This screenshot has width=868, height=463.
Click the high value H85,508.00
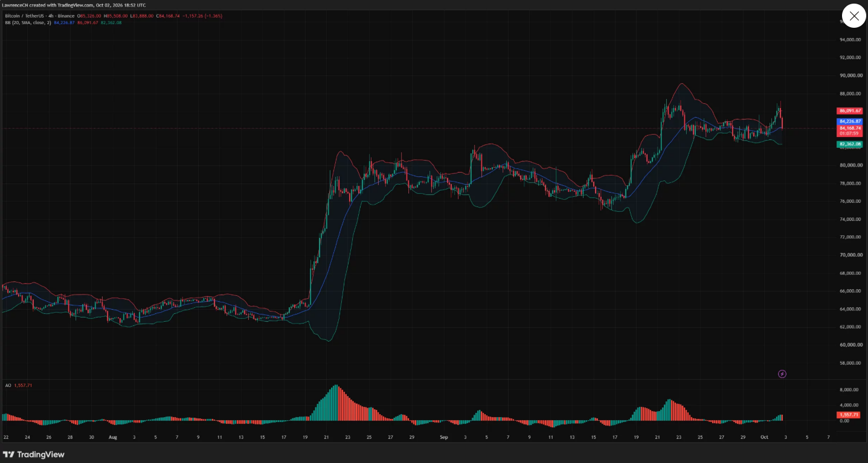coord(115,16)
